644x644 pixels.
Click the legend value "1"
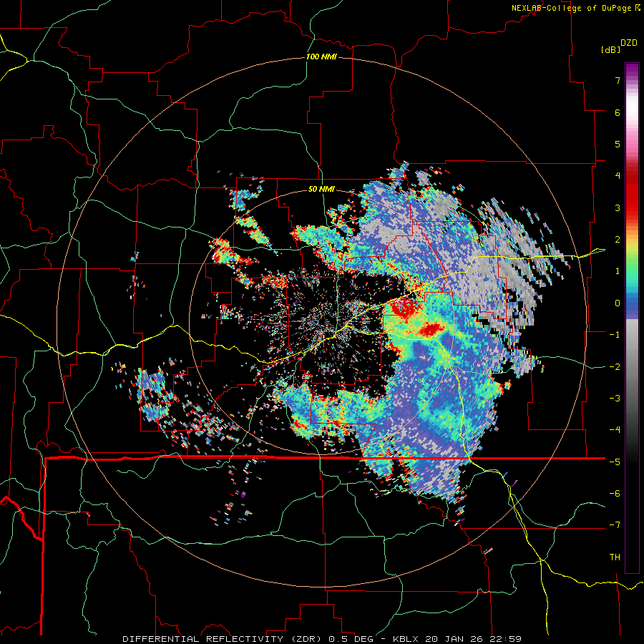(618, 271)
